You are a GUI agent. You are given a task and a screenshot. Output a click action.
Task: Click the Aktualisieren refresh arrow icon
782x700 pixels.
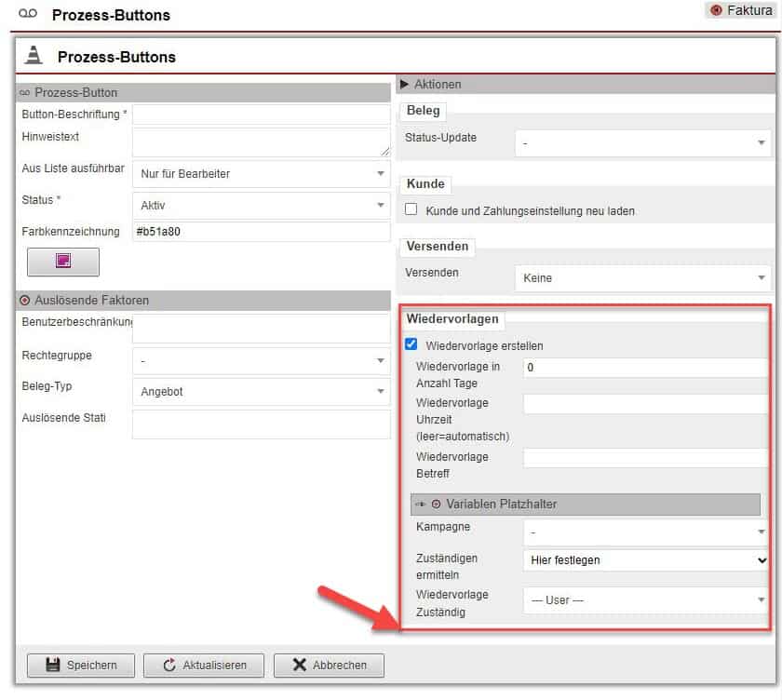[169, 665]
